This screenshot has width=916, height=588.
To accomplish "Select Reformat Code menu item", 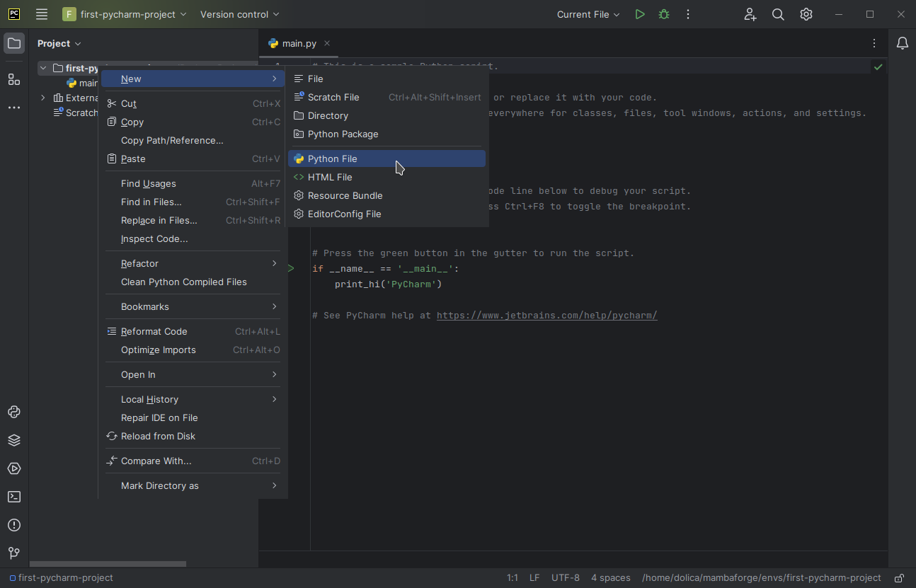I will point(193,331).
